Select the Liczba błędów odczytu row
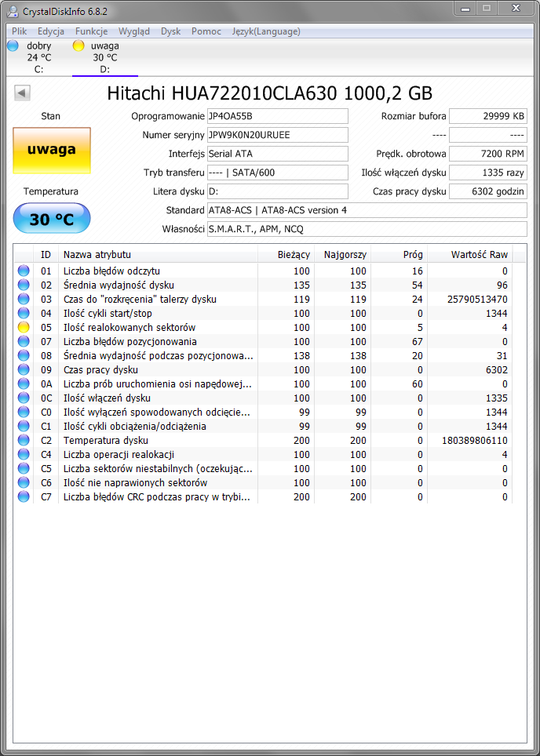 click(263, 271)
